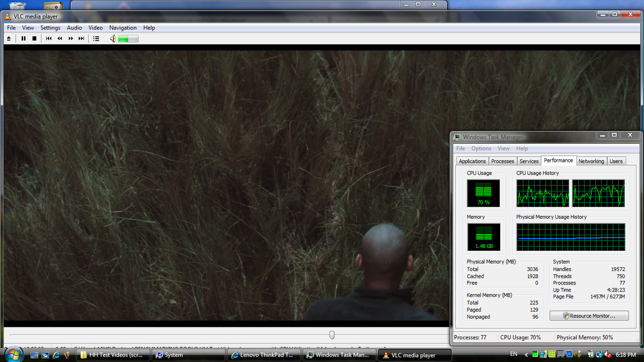The height and width of the screenshot is (362, 644).
Task: Open the Windows Start menu
Action: 13,355
